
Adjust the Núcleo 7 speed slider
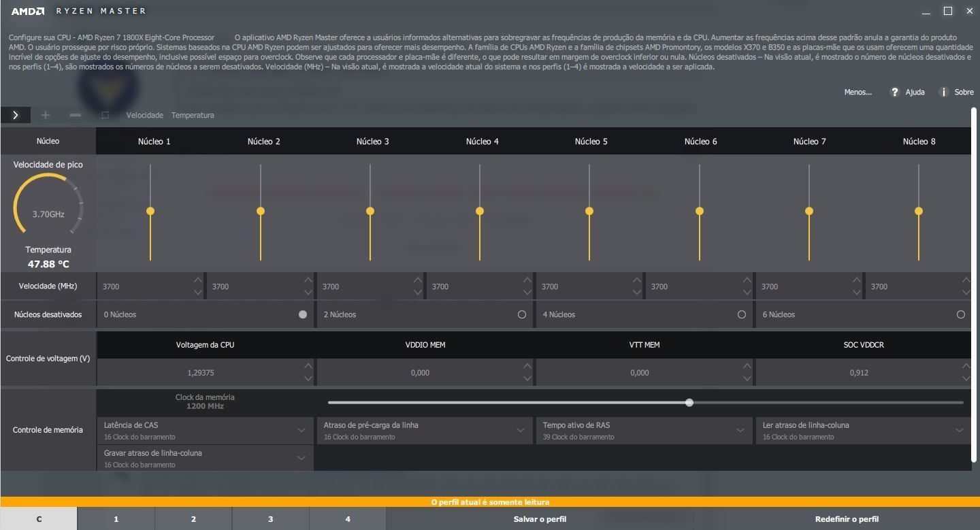[809, 211]
